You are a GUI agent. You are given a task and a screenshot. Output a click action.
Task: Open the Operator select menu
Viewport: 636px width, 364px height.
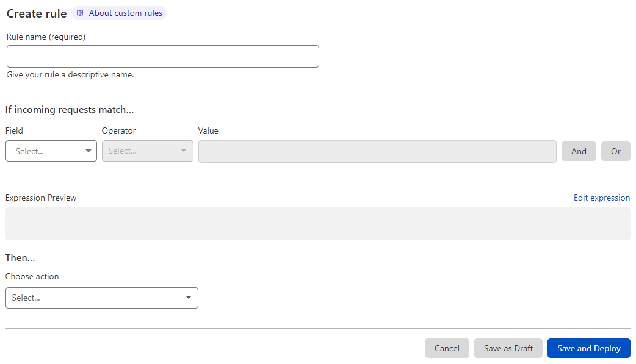(x=147, y=151)
